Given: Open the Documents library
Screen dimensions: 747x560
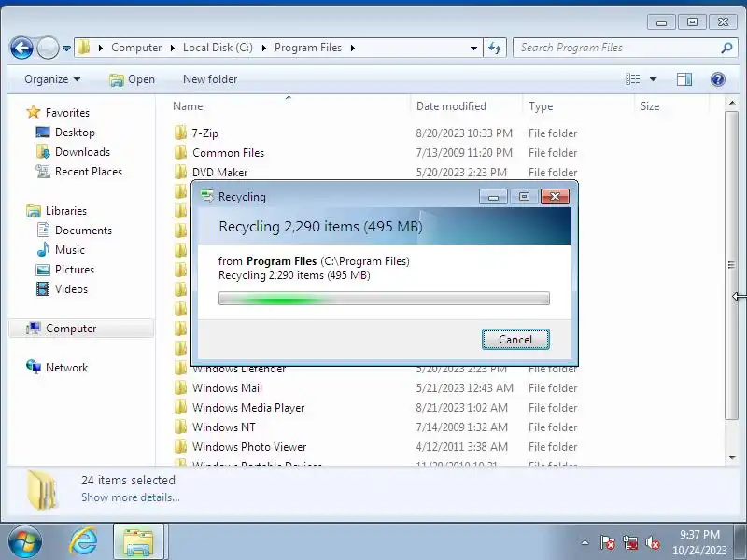Looking at the screenshot, I should pos(83,231).
